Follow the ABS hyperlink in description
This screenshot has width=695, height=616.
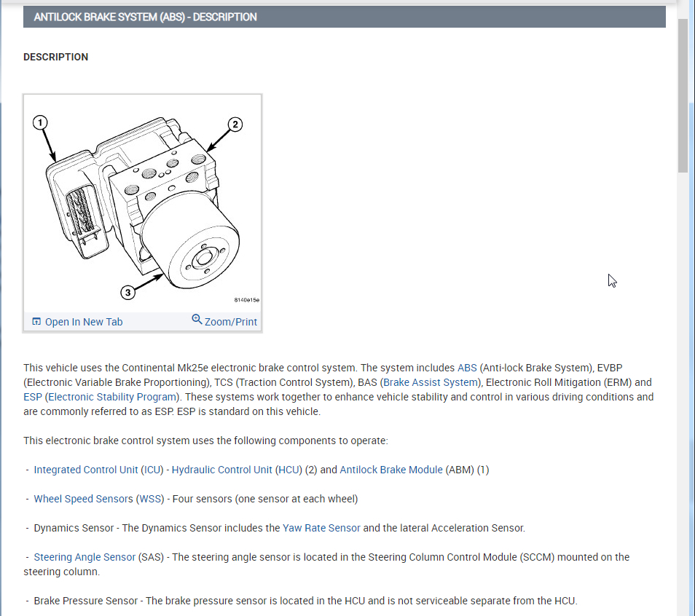[x=467, y=368]
